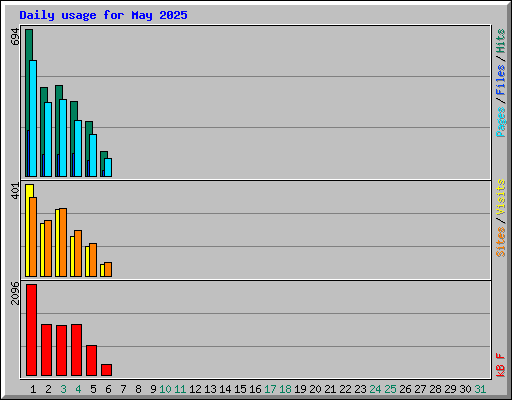Click day label 20 on the axis
The image size is (512, 400).
(x=315, y=389)
